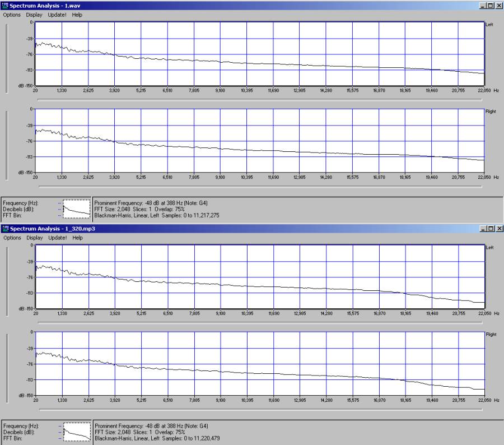Click the 'Samples: 0 to 11,220,479' line
Image resolution: width=504 pixels, height=445 pixels.
(x=191, y=438)
